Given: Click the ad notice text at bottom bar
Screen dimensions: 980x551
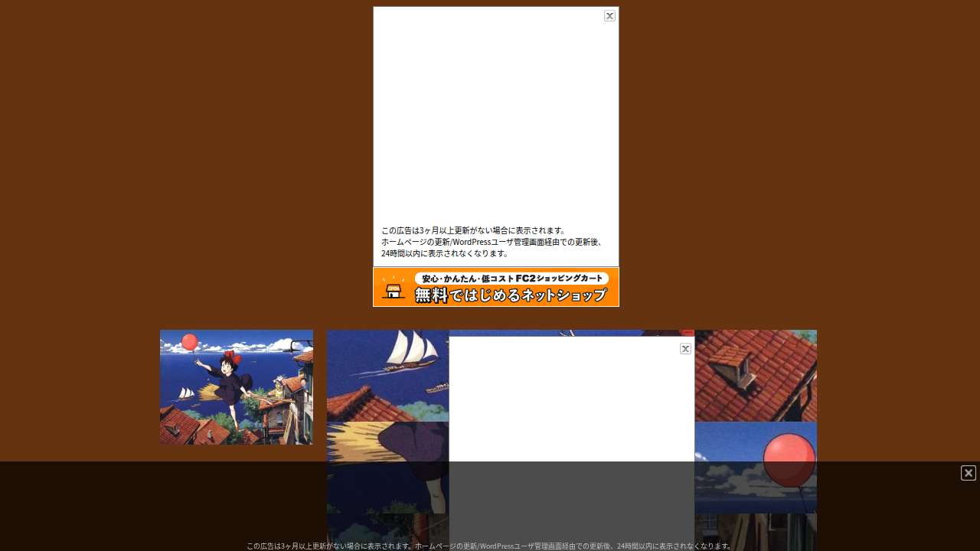Looking at the screenshot, I should (490, 546).
